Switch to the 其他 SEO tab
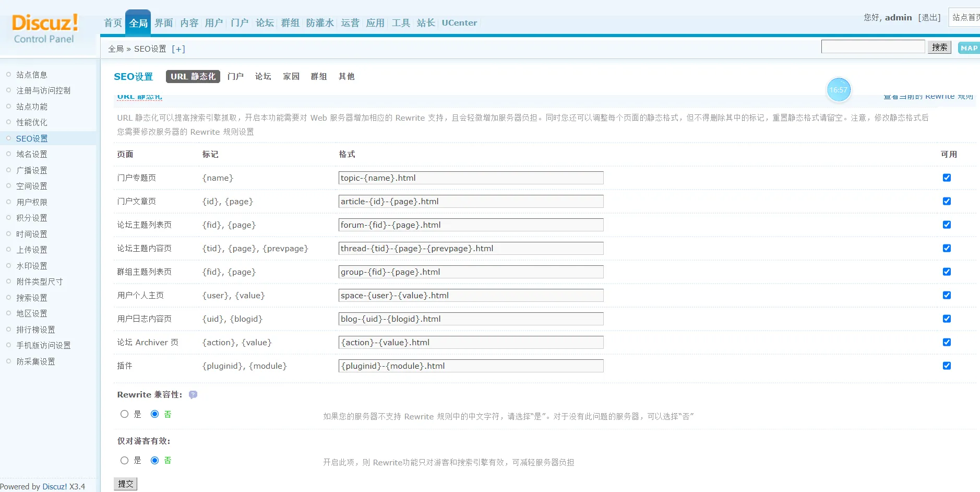 tap(346, 77)
